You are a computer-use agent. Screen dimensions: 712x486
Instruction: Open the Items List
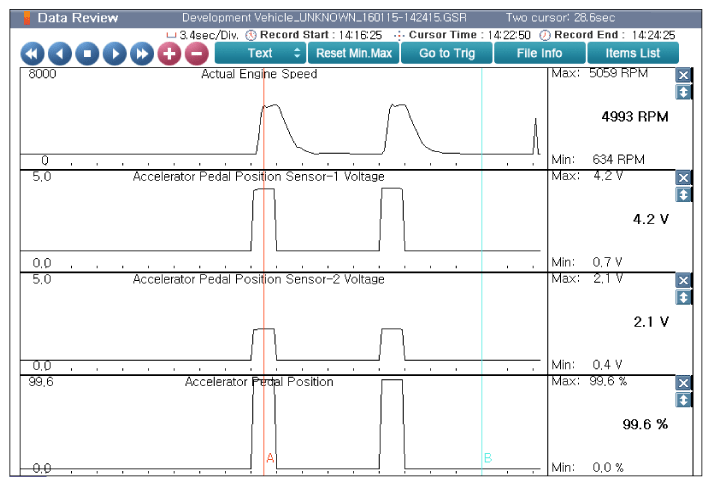(632, 53)
